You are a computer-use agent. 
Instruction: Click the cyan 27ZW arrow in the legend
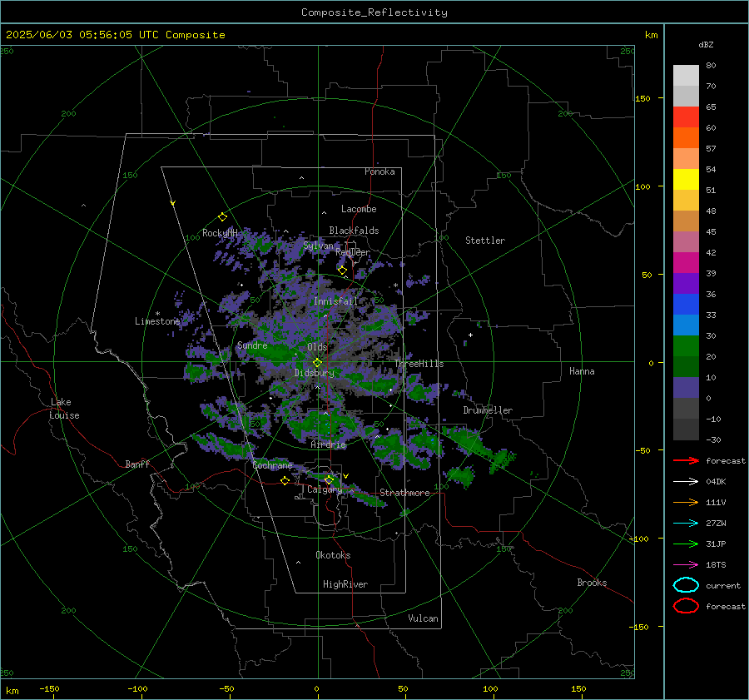686,524
